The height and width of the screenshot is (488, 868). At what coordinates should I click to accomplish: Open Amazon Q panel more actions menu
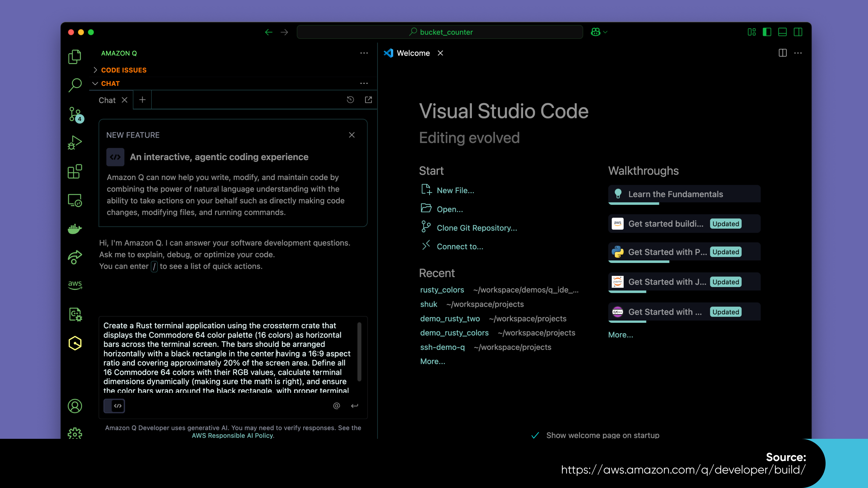[x=364, y=53]
